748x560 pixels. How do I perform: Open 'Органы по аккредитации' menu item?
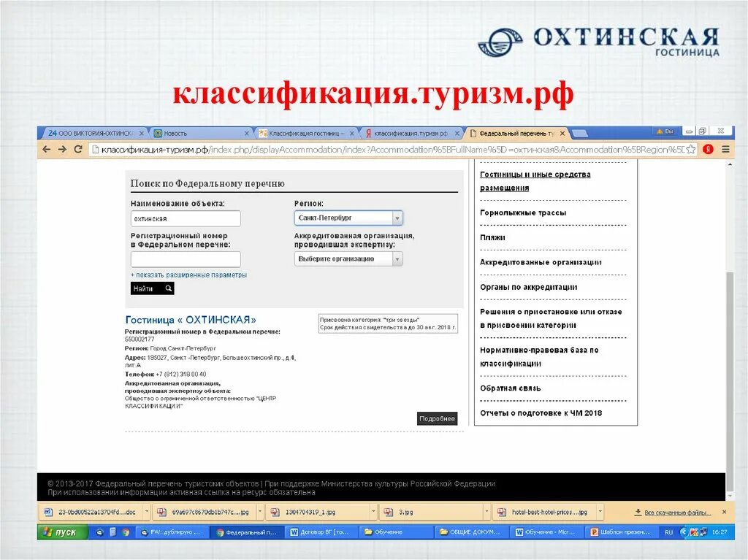click(x=529, y=287)
